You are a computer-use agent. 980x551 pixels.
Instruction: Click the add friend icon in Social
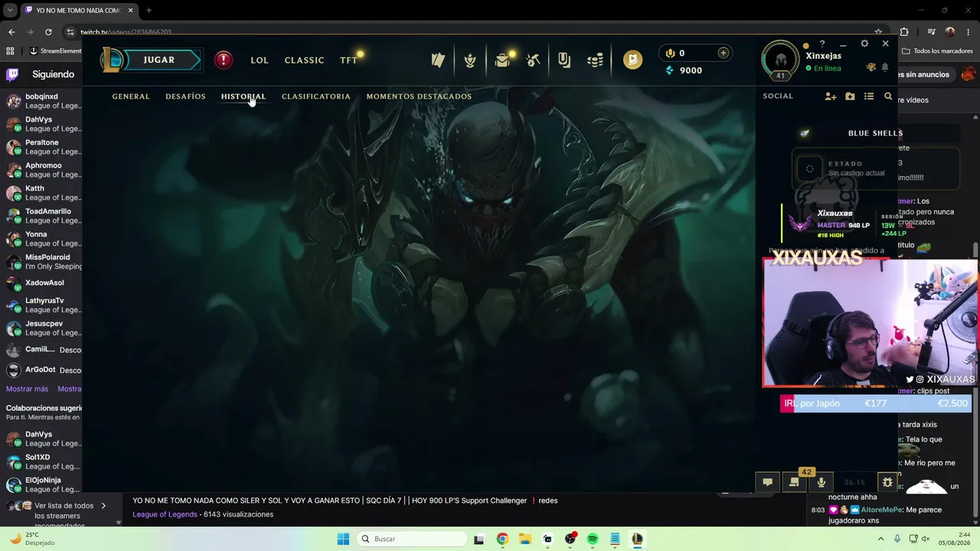(x=831, y=96)
